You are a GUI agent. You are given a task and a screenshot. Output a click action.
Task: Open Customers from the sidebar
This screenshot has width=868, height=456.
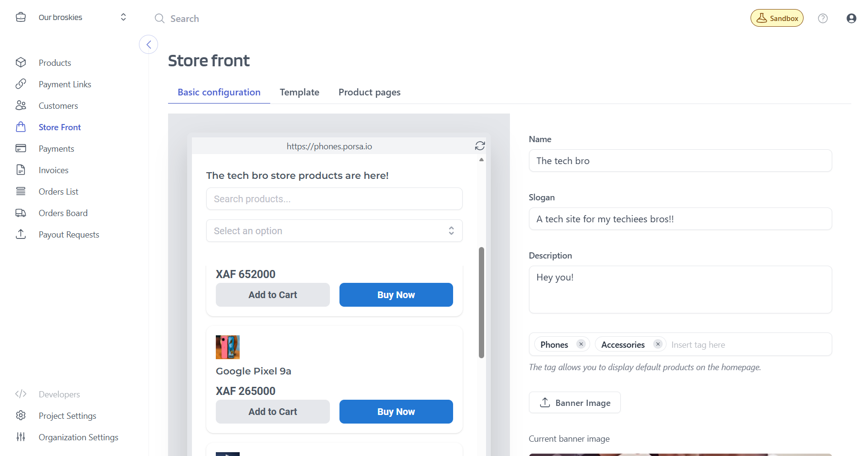coord(21,105)
